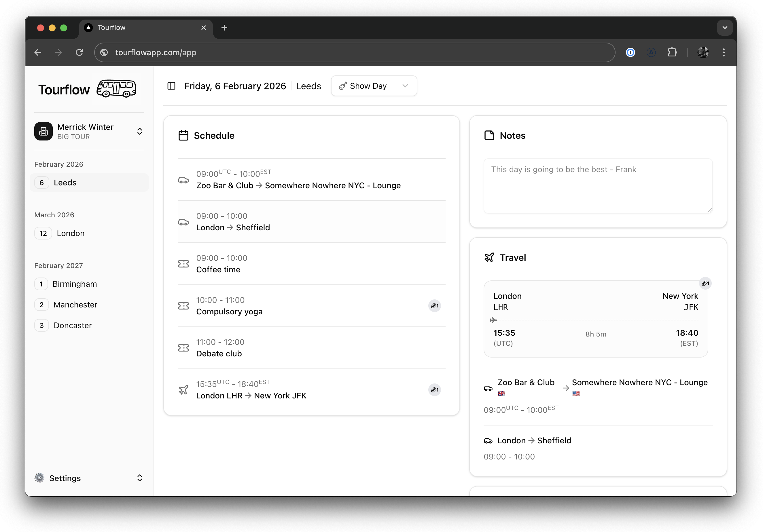Viewport: 763px width, 532px height.
Task: Expand the Merrick Winter tour switcher
Action: pos(140,131)
